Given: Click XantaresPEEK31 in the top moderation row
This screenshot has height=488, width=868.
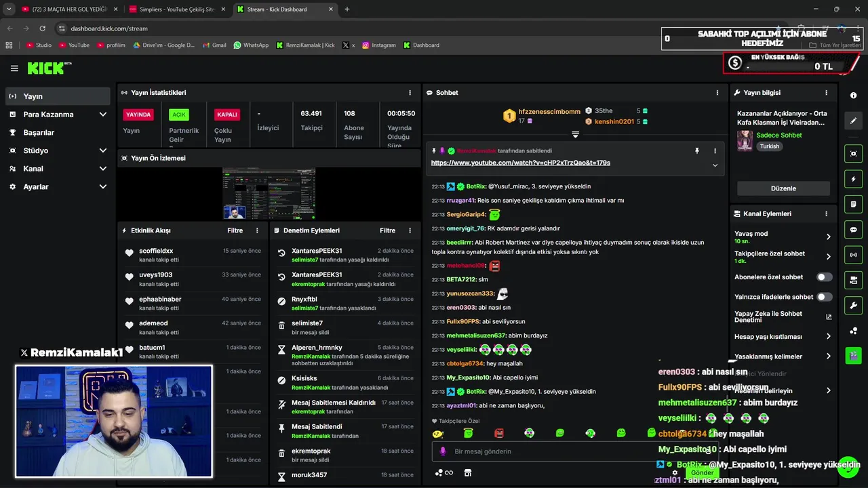Looking at the screenshot, I should (x=317, y=251).
